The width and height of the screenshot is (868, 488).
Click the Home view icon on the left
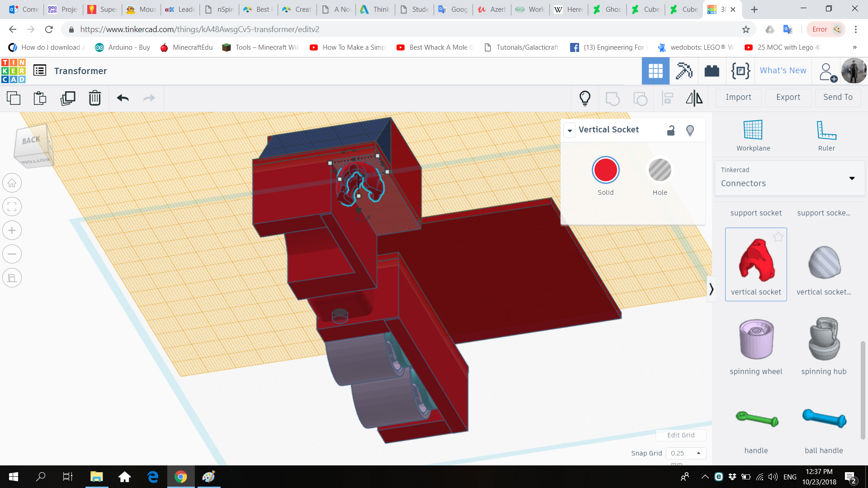pos(12,183)
